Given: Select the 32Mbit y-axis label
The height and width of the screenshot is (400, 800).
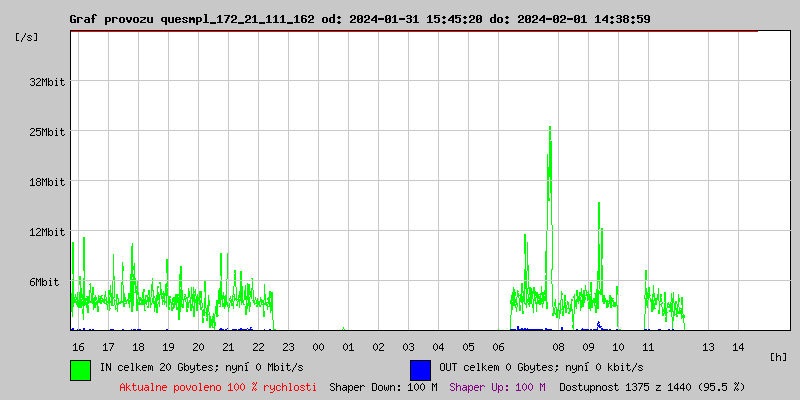Looking at the screenshot, I should [x=46, y=82].
